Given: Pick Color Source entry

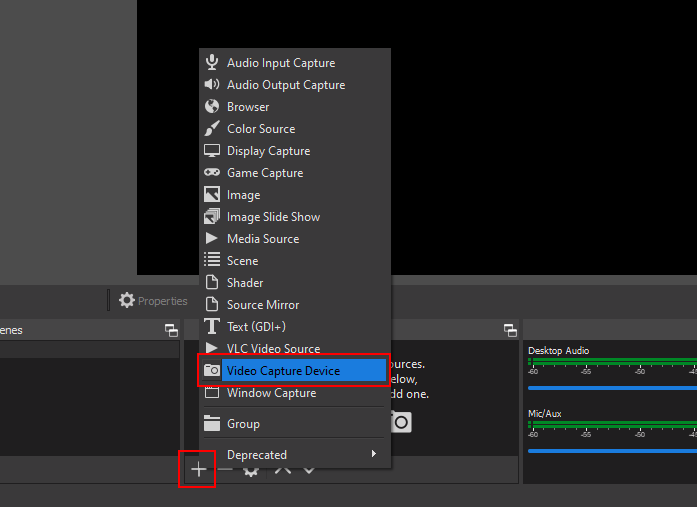Looking at the screenshot, I should coord(295,129).
